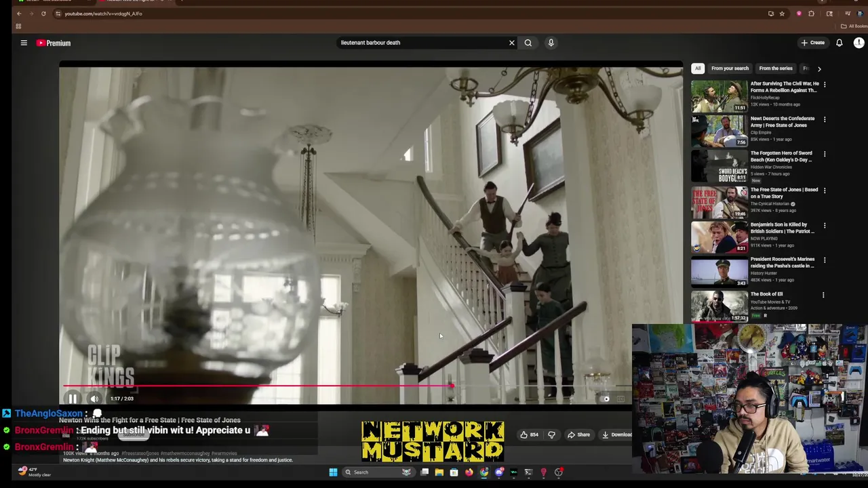Open President Roosevelt's Marines video thumbnail
The image size is (868, 488).
click(719, 271)
